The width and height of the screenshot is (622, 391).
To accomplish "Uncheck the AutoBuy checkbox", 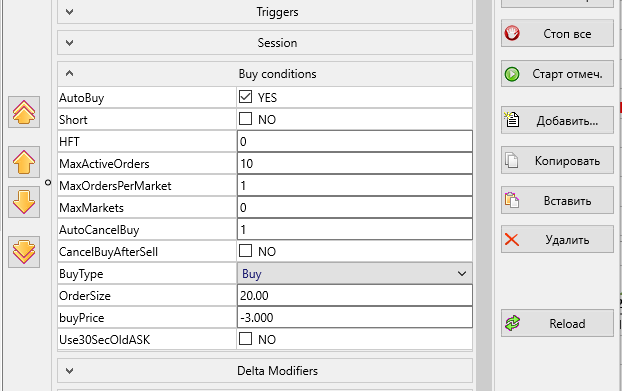I will [246, 96].
